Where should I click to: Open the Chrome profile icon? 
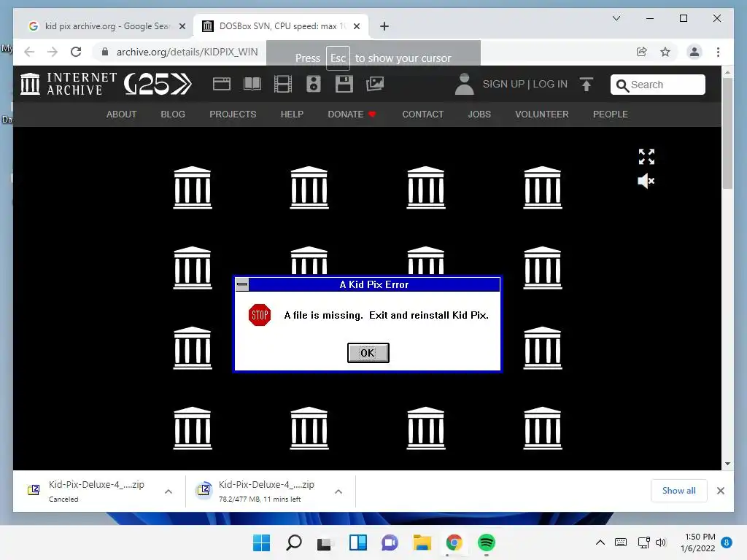tap(694, 52)
